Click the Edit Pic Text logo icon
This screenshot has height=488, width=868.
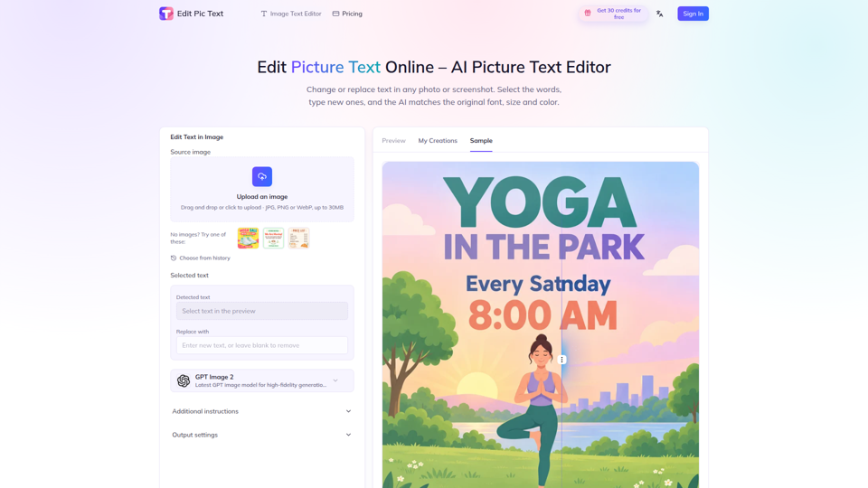click(166, 14)
